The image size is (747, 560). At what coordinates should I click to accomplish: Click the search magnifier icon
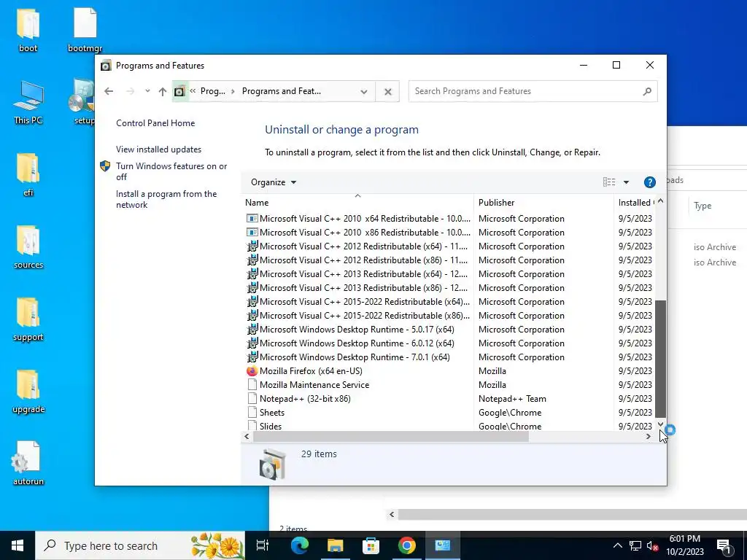(x=647, y=91)
